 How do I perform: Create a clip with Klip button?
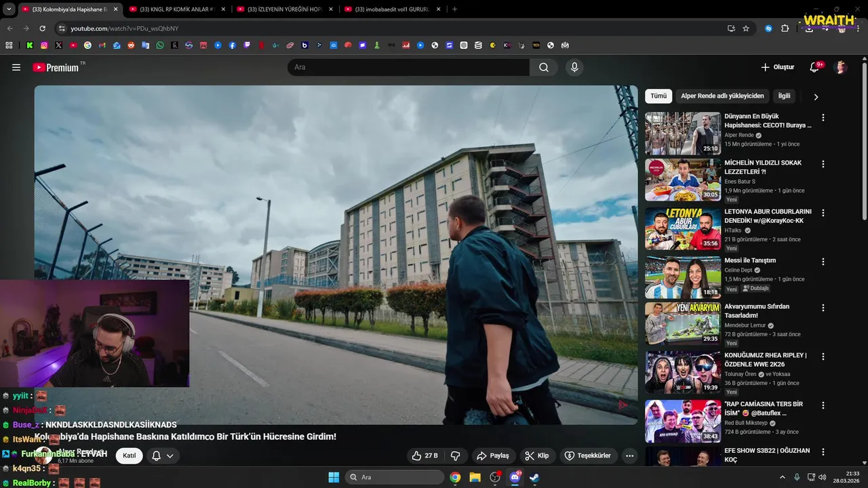click(536, 455)
